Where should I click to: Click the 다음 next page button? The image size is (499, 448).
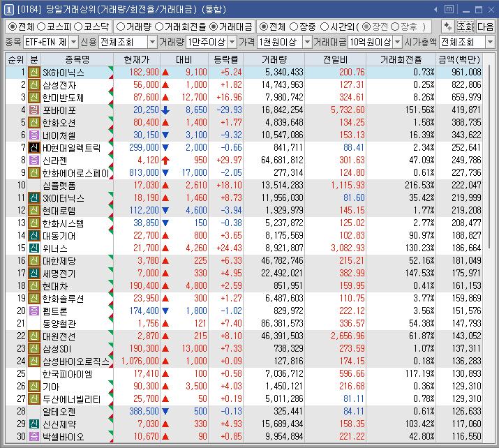(x=485, y=27)
